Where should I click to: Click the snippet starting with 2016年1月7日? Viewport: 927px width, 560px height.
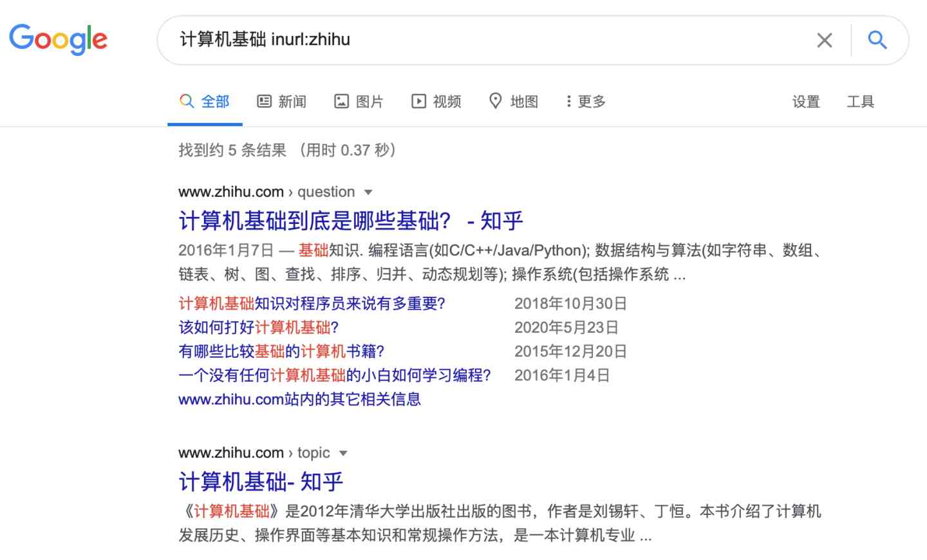click(x=501, y=263)
